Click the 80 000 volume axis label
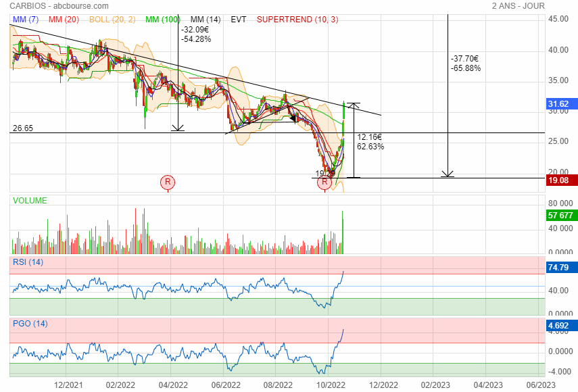This screenshot has width=578, height=392. [x=560, y=203]
